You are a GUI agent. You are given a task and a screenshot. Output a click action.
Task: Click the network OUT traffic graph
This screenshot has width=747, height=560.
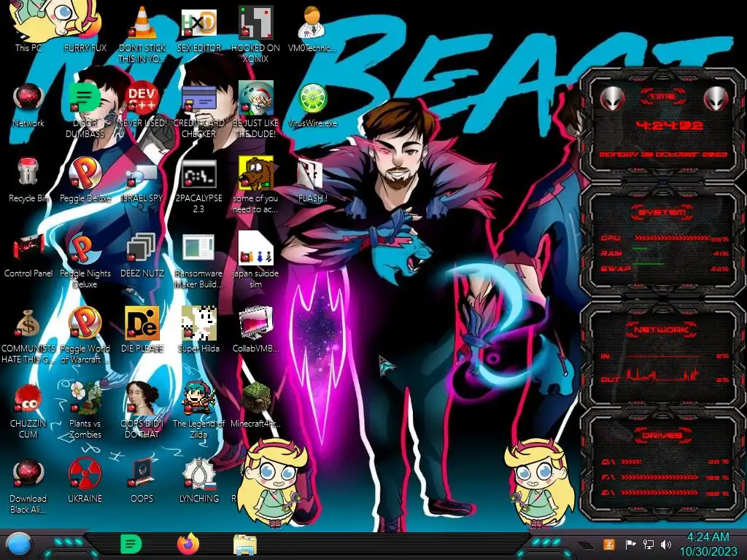(663, 375)
